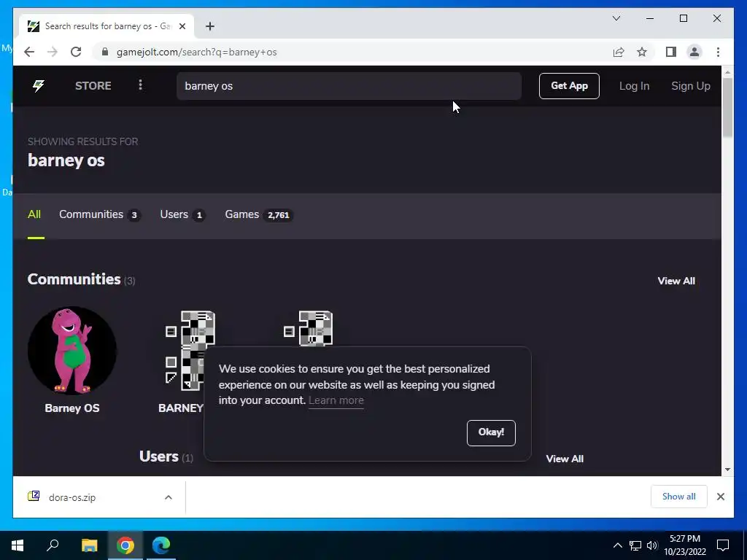Go forward in browser history
The width and height of the screenshot is (747, 560).
click(x=53, y=52)
